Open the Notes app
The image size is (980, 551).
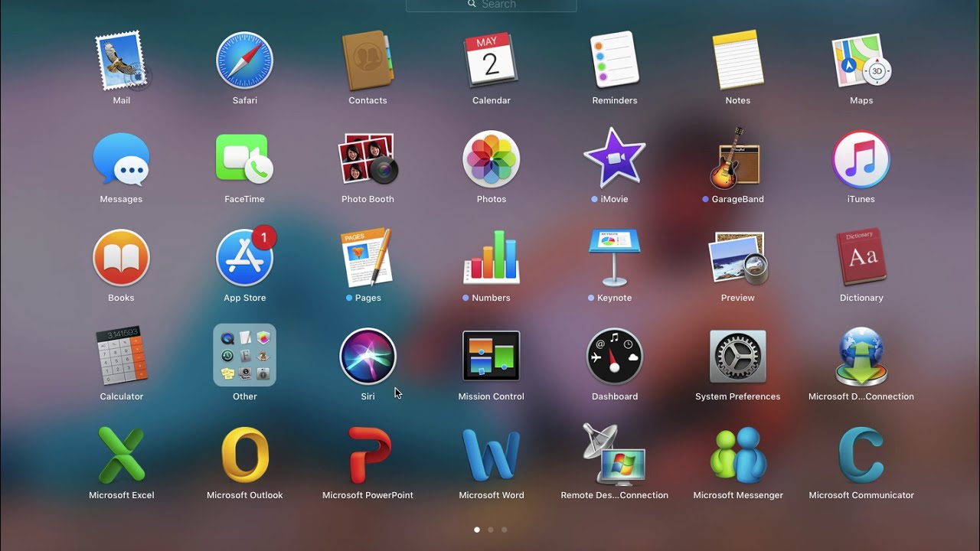(x=737, y=60)
